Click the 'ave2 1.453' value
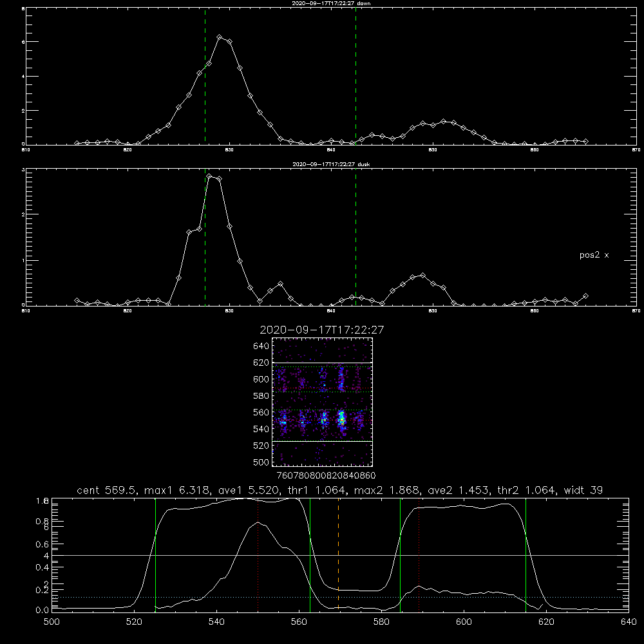Image resolution: width=644 pixels, height=644 pixels. (459, 490)
